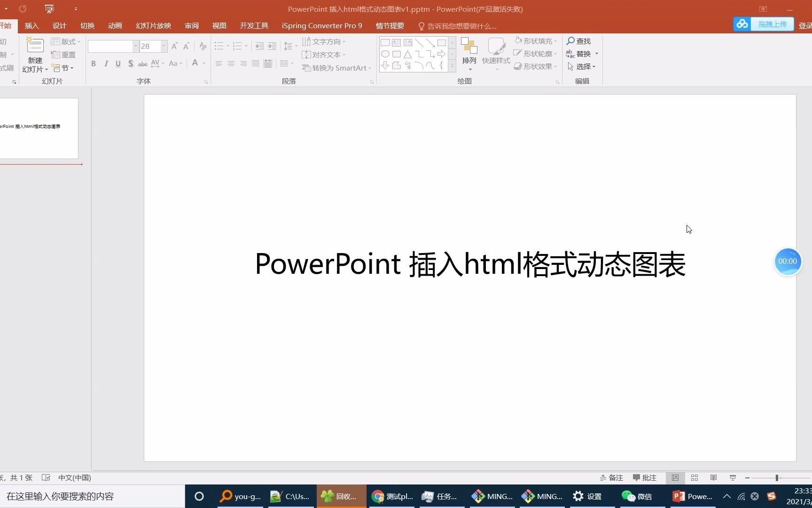Switch to the Insert (插入) tab

click(32, 25)
